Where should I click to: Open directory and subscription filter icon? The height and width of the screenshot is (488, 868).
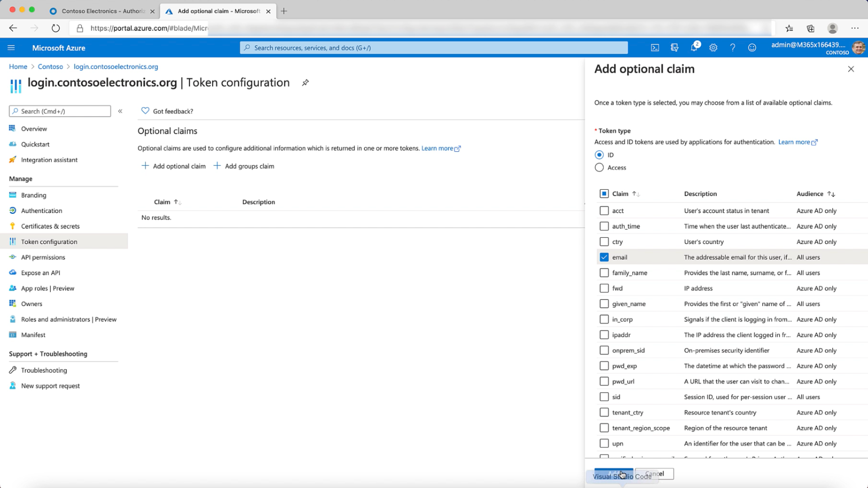675,48
